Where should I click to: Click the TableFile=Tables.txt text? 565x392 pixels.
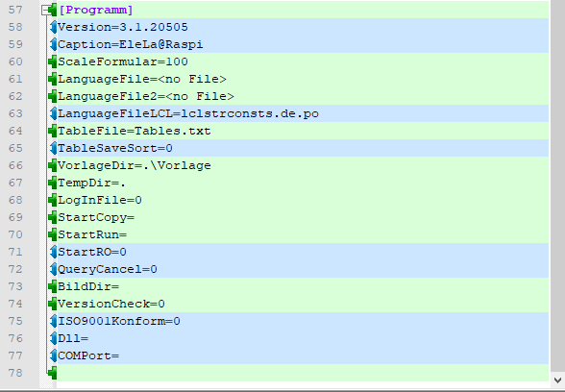[135, 131]
